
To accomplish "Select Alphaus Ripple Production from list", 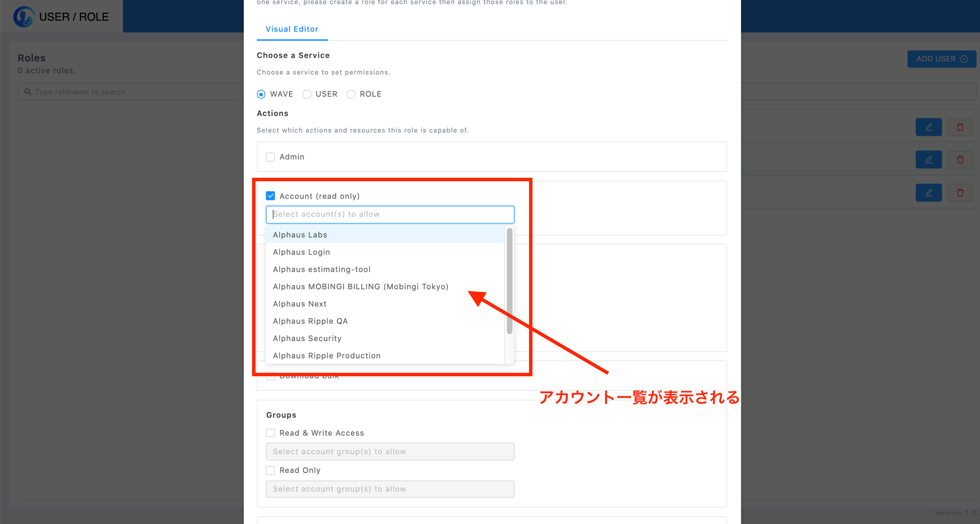I will coord(326,356).
